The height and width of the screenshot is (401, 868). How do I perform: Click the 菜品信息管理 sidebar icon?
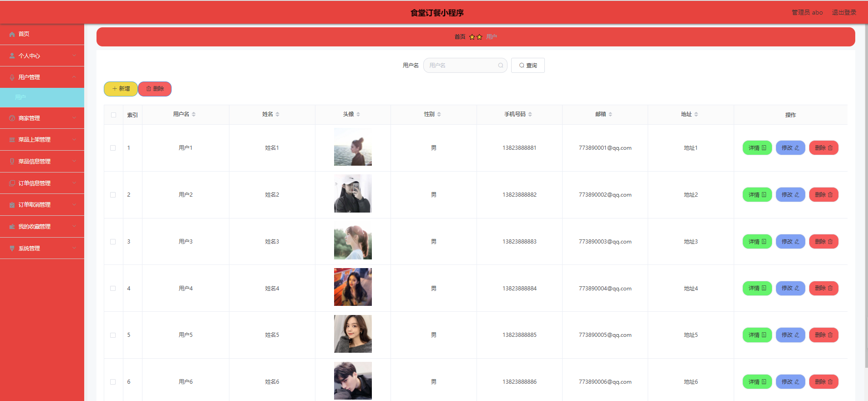point(12,162)
